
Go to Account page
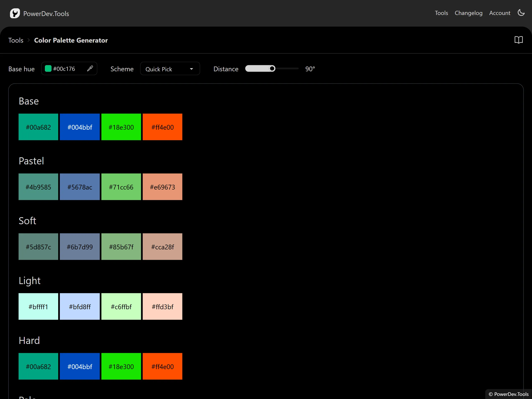500,13
